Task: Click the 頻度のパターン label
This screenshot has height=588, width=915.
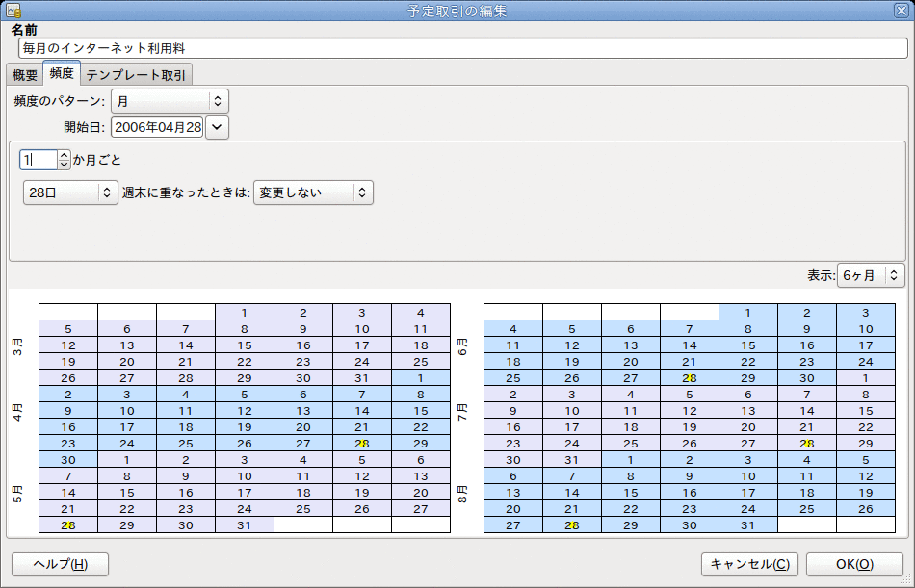Action: (x=60, y=101)
